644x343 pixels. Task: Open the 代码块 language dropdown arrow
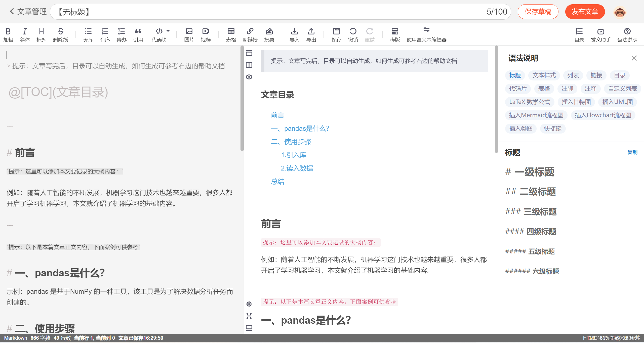tap(168, 31)
